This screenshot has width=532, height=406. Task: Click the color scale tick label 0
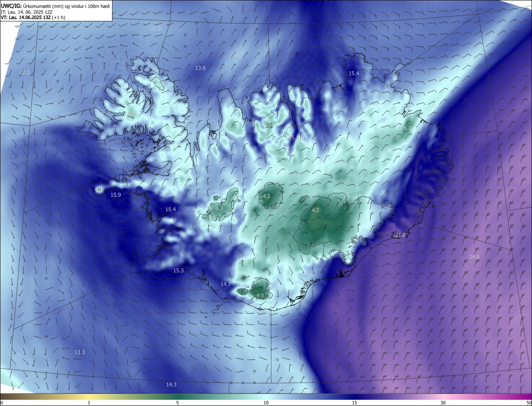pyautogui.click(x=2, y=403)
